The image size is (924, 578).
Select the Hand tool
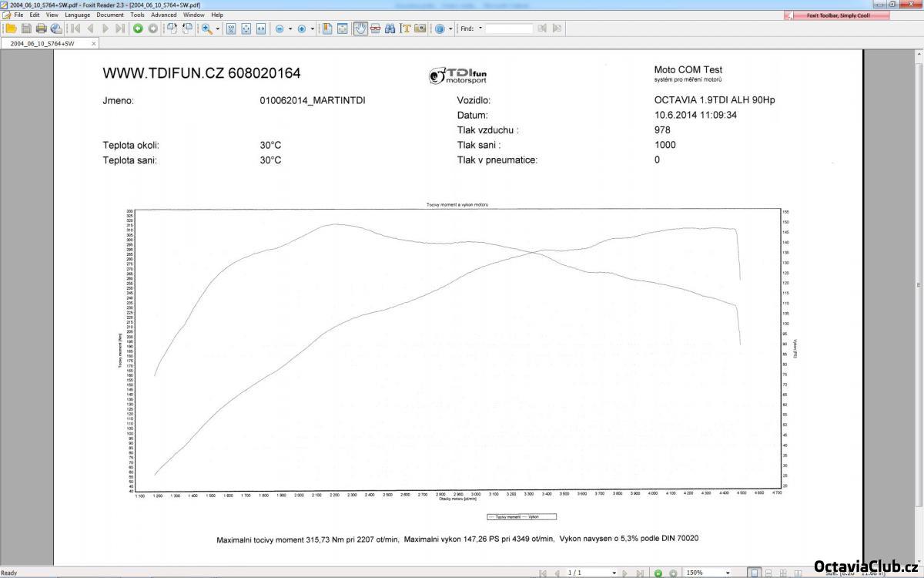tap(360, 29)
